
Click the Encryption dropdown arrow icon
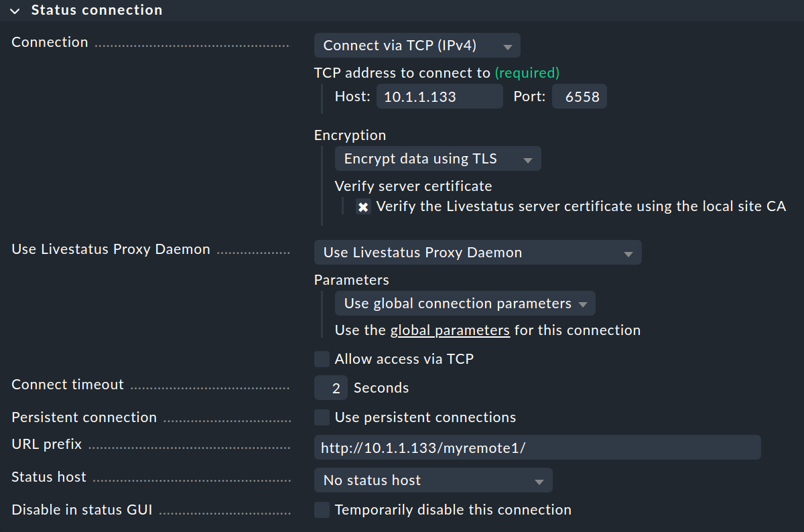(529, 158)
